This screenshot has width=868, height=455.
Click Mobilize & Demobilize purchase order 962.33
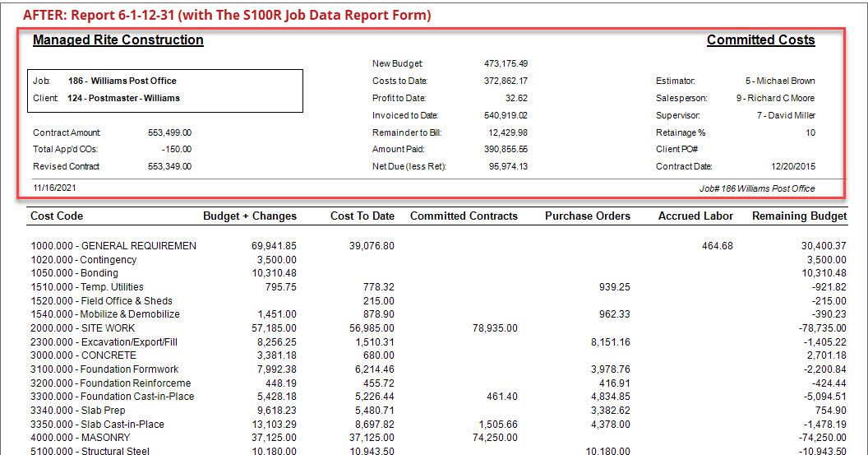tap(615, 314)
